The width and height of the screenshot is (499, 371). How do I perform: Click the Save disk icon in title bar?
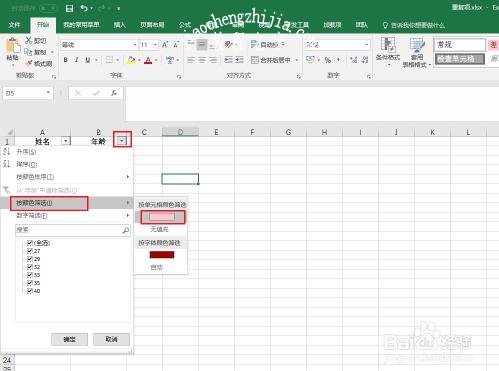click(x=69, y=8)
